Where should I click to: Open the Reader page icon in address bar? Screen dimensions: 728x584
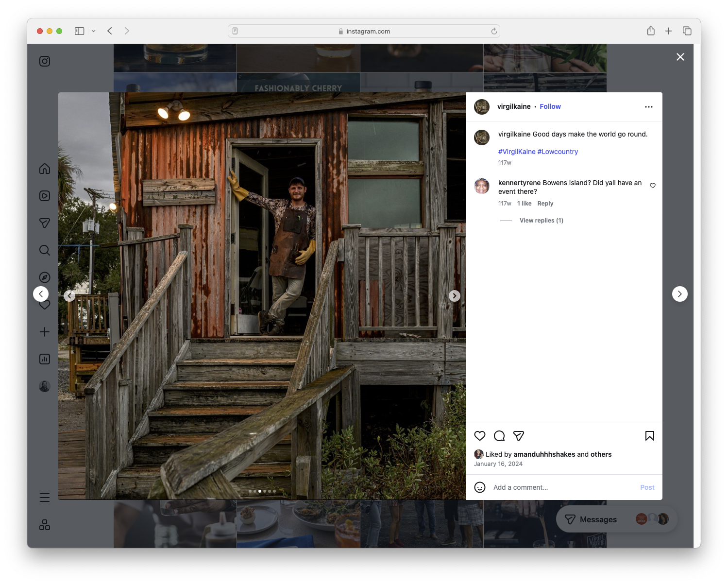(x=235, y=31)
